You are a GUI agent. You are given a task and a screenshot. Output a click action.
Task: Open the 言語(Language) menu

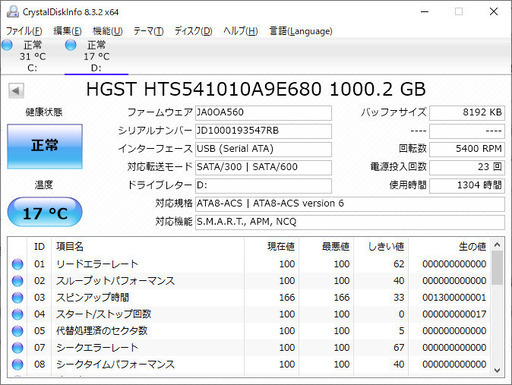coord(301,31)
